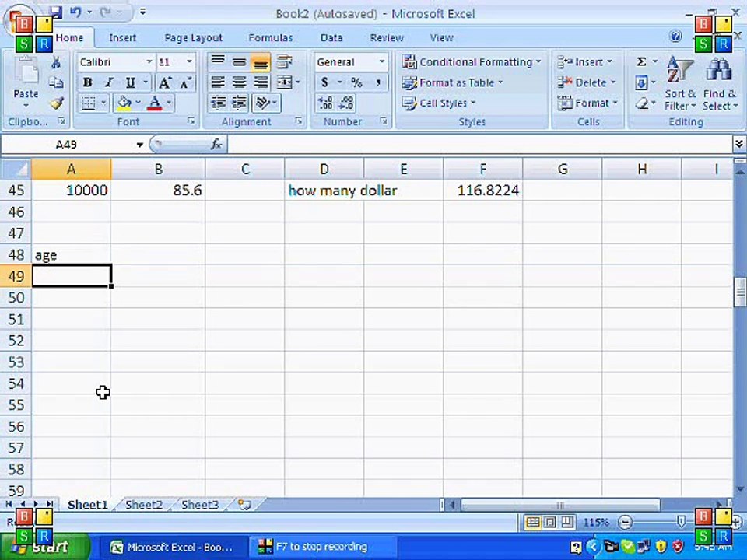Viewport: 747px width, 560px height.
Task: Open the Orientation text rotation button
Action: (263, 103)
